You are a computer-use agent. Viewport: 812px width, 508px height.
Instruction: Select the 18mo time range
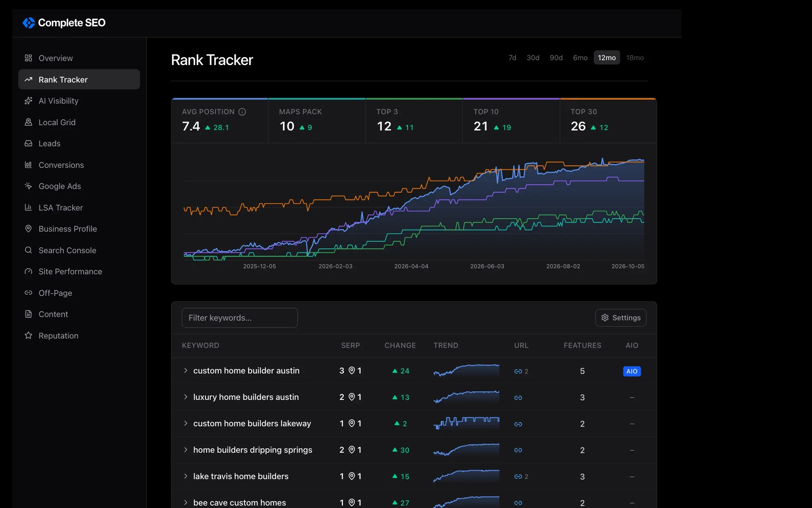[635, 58]
